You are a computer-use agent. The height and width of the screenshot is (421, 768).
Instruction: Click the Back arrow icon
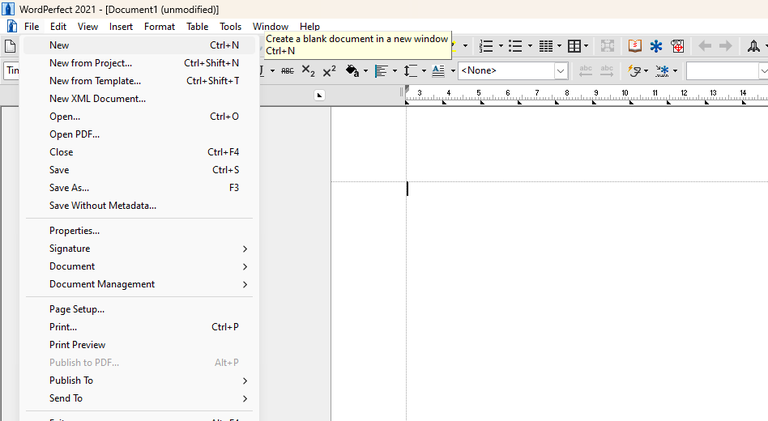(x=704, y=47)
